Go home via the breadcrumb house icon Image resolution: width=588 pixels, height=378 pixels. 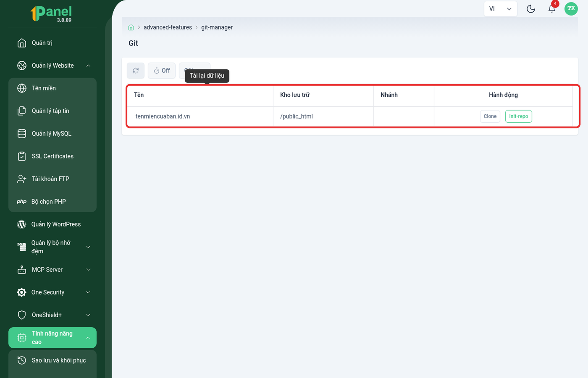click(x=131, y=27)
